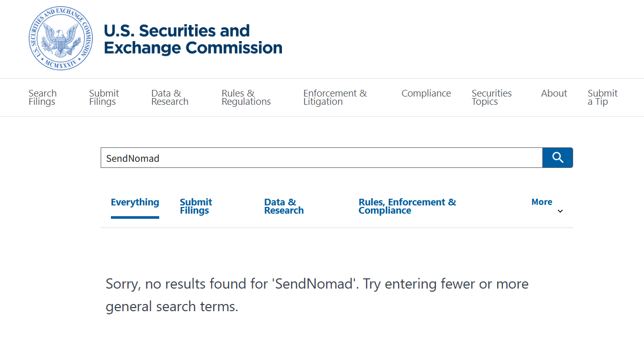Expand the More results filter dropdown
This screenshot has width=644, height=361.
pyautogui.click(x=542, y=202)
